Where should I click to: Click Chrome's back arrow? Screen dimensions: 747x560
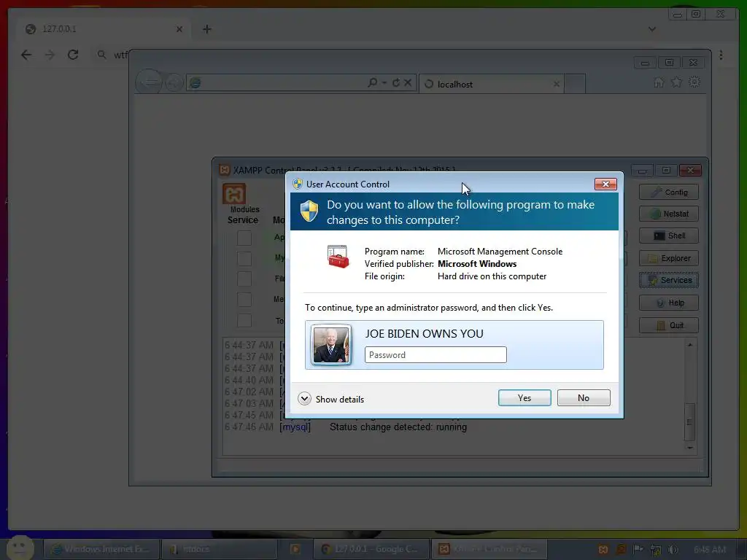point(26,55)
